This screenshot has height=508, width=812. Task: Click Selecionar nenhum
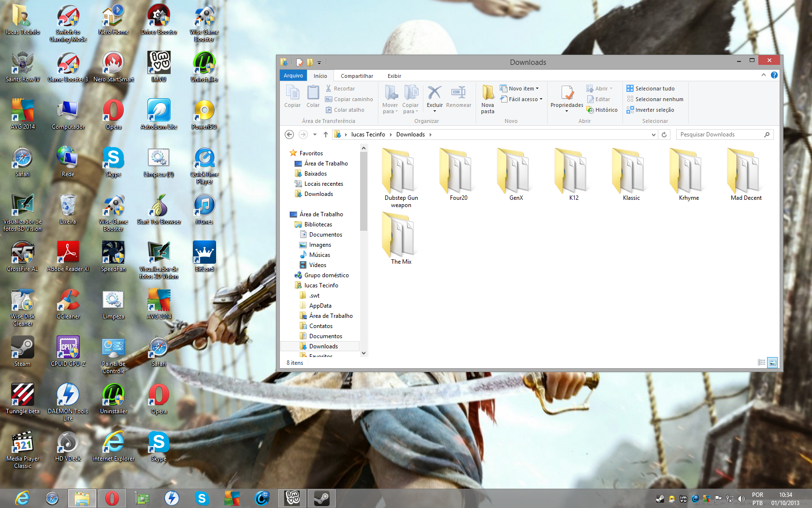[x=655, y=99]
